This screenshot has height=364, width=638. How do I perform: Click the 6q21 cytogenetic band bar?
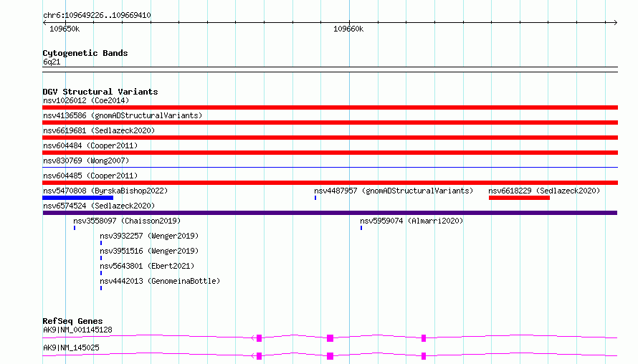[x=330, y=70]
